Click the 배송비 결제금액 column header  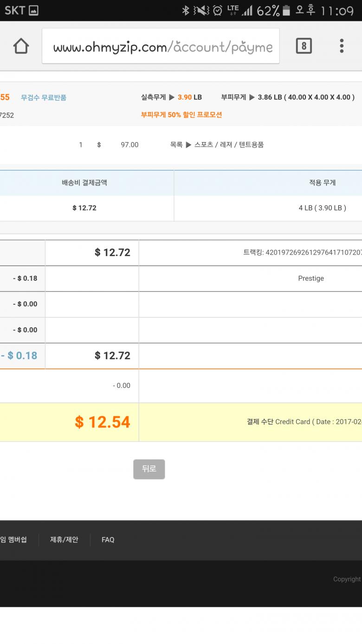click(x=84, y=183)
